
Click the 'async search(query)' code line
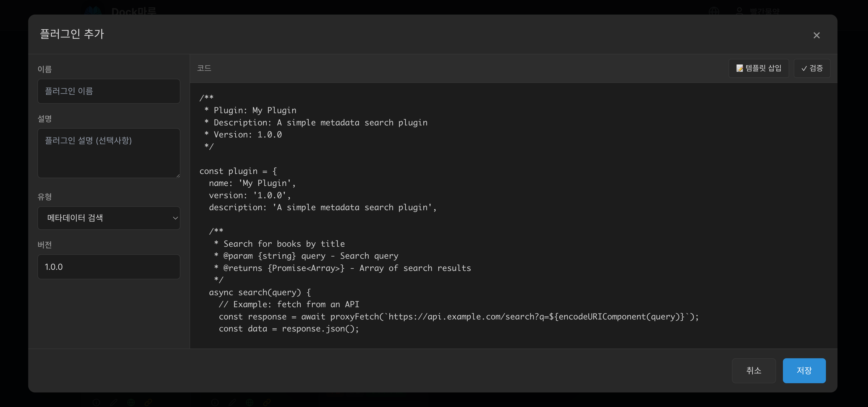(x=259, y=292)
